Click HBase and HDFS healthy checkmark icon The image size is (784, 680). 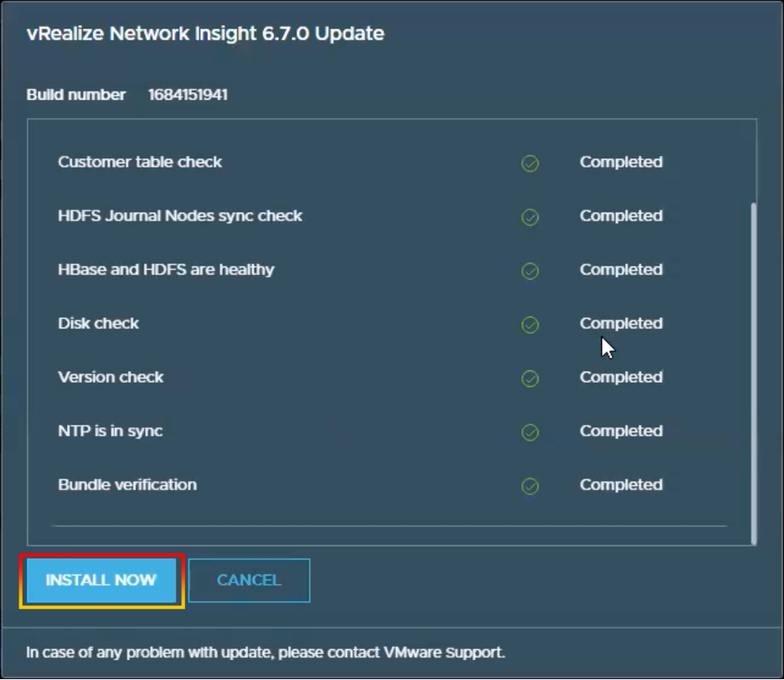coord(529,270)
